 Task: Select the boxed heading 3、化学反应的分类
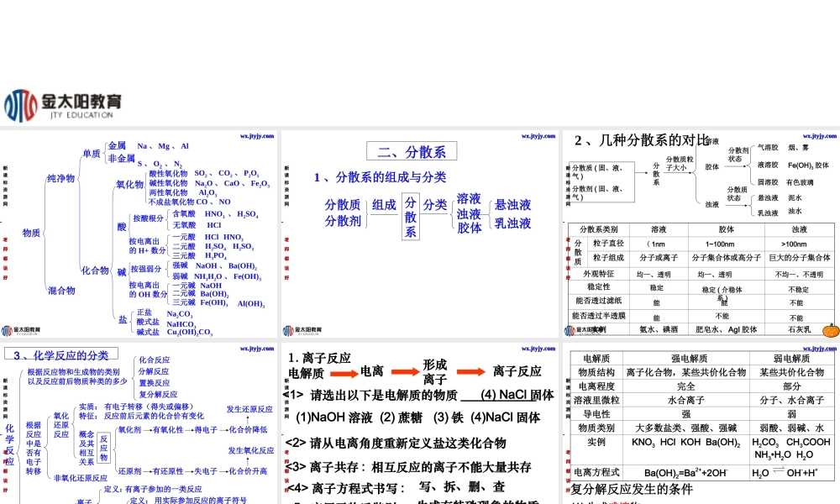pyautogui.click(x=61, y=355)
